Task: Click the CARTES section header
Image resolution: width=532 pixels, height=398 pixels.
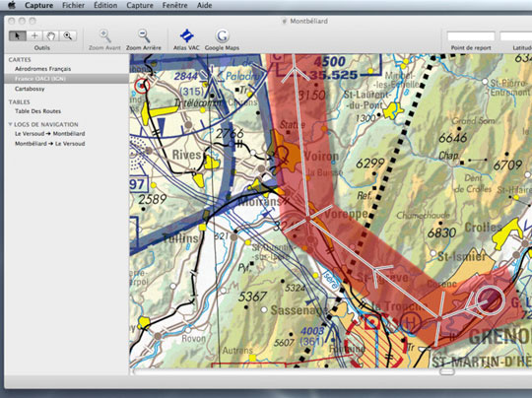Action: coord(20,60)
